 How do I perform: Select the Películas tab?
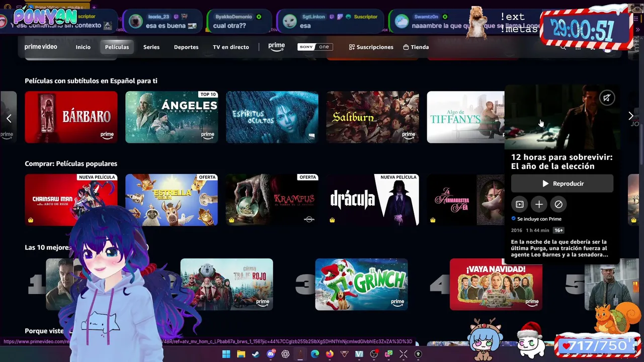pyautogui.click(x=117, y=47)
